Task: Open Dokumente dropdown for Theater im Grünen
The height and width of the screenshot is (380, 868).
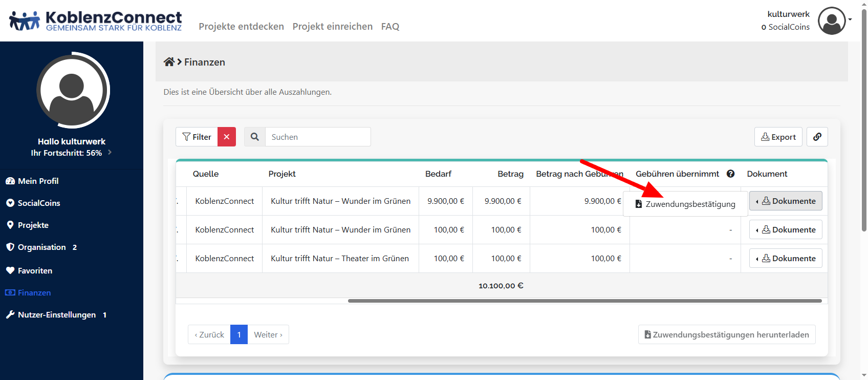Action: click(786, 258)
